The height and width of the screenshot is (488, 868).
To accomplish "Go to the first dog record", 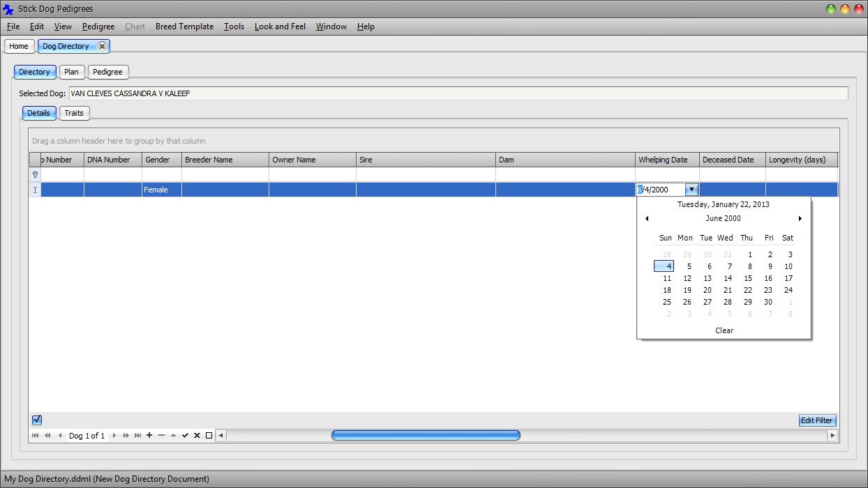I will click(36, 436).
